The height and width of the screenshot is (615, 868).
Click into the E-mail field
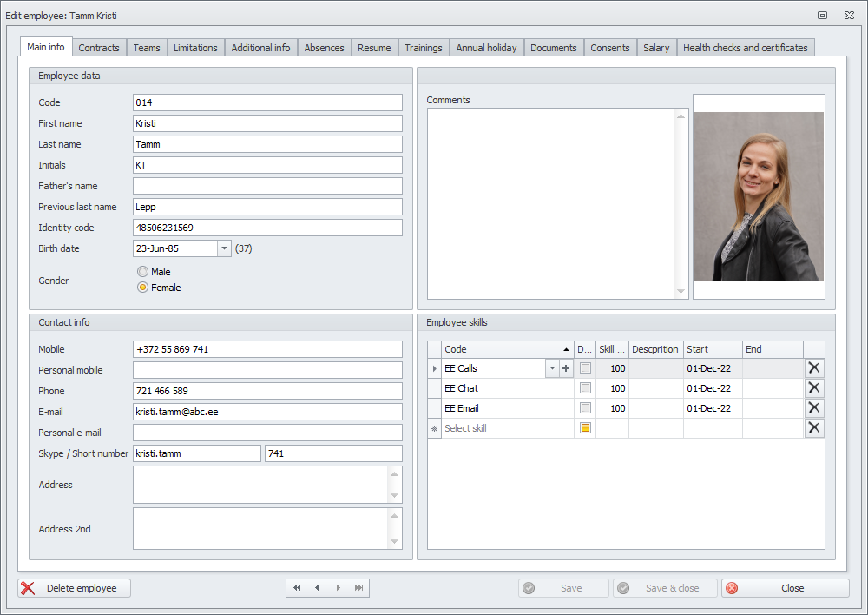click(x=267, y=412)
